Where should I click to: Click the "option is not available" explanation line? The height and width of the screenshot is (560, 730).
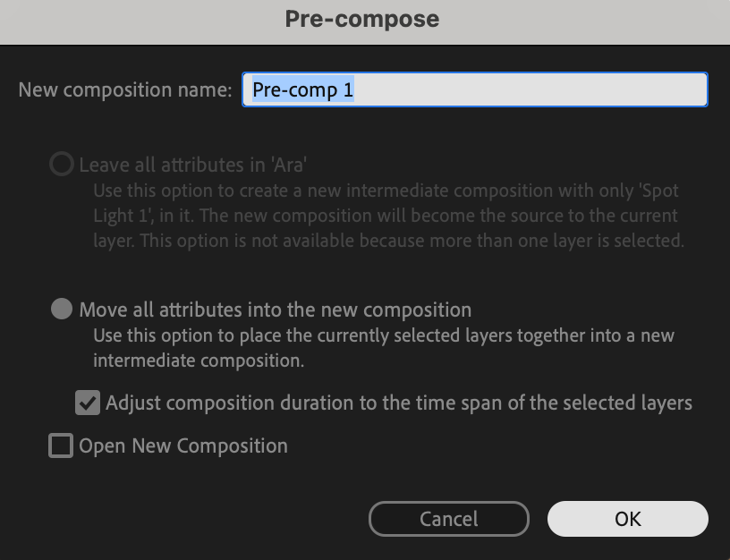pos(388,241)
